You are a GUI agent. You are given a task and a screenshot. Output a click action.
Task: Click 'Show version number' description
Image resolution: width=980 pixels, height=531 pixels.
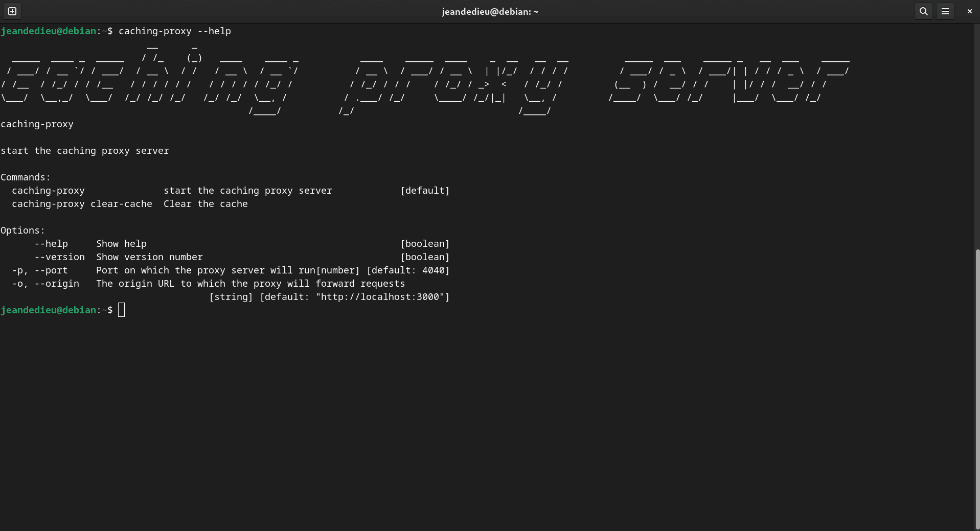149,257
